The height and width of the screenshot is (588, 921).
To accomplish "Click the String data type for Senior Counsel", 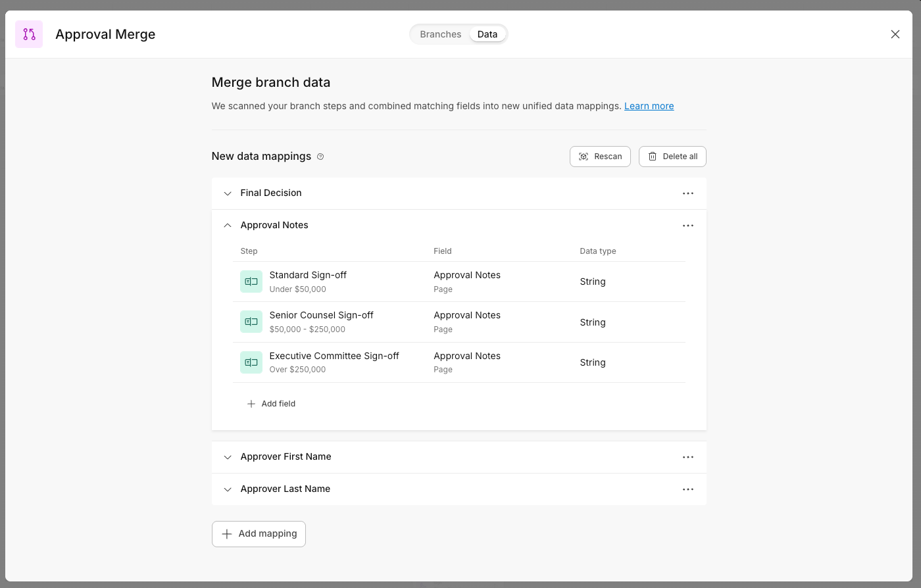I will pos(593,322).
